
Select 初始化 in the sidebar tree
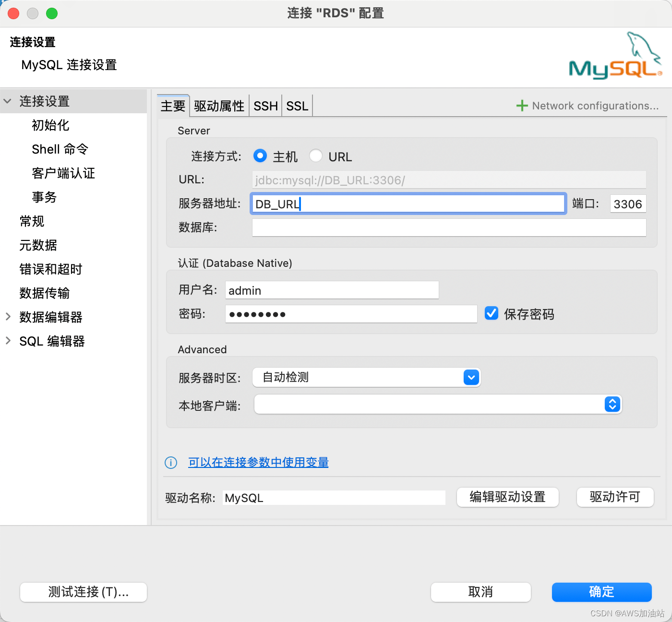[x=50, y=125]
